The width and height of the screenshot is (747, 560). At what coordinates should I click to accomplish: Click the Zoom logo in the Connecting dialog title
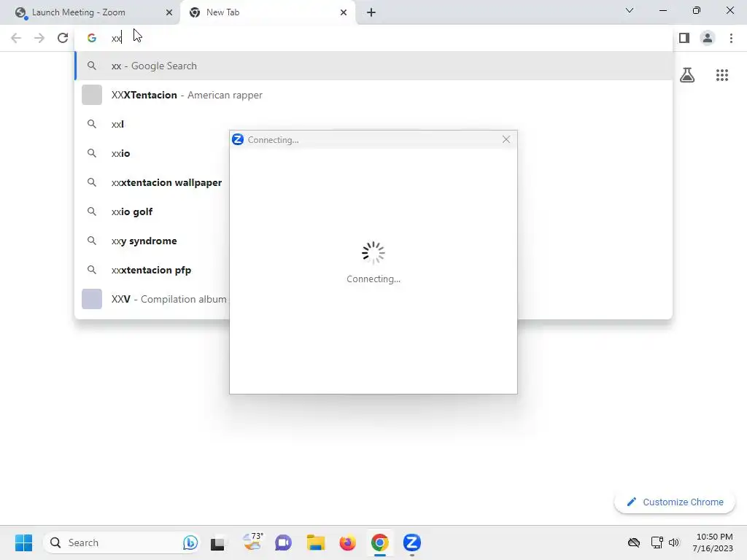coord(238,139)
